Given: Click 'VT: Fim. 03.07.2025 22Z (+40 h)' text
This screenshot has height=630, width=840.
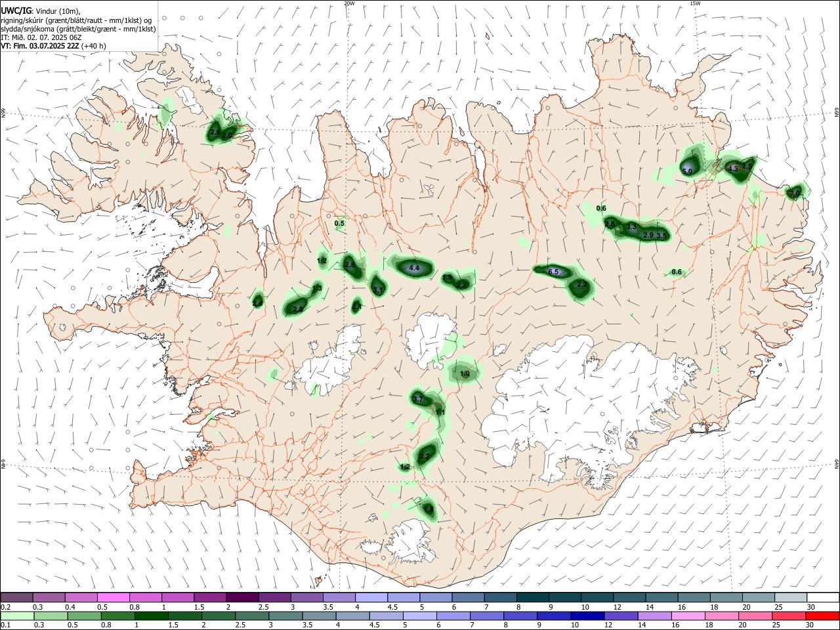Looking at the screenshot, I should 53,46.
